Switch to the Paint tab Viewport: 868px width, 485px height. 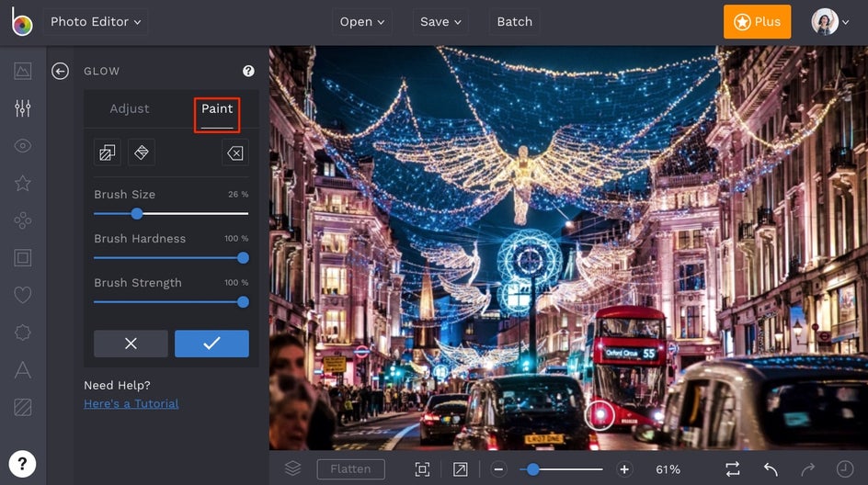coord(217,108)
